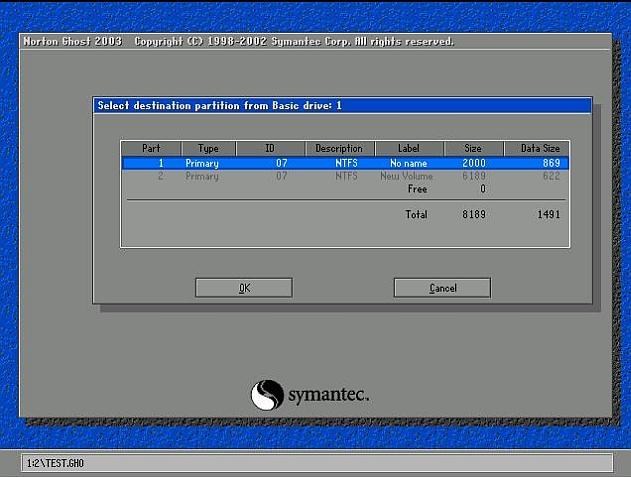631x477 pixels.
Task: Click the total size value 8189
Action: pos(474,214)
